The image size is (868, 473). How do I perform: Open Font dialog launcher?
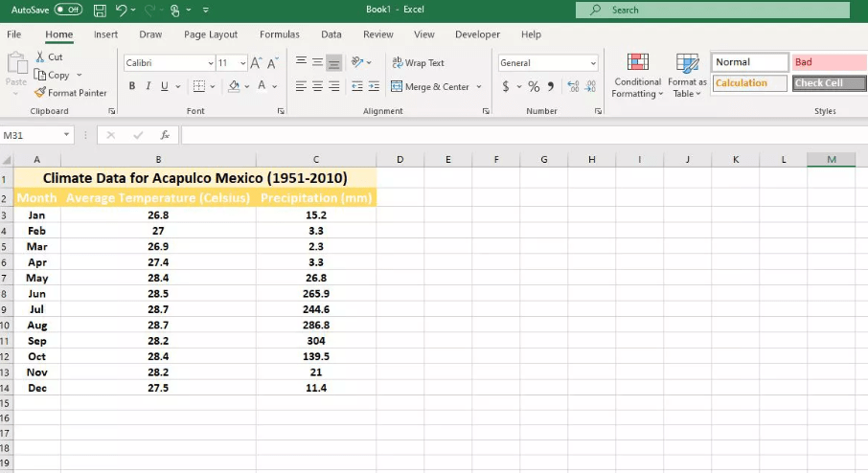(x=281, y=111)
